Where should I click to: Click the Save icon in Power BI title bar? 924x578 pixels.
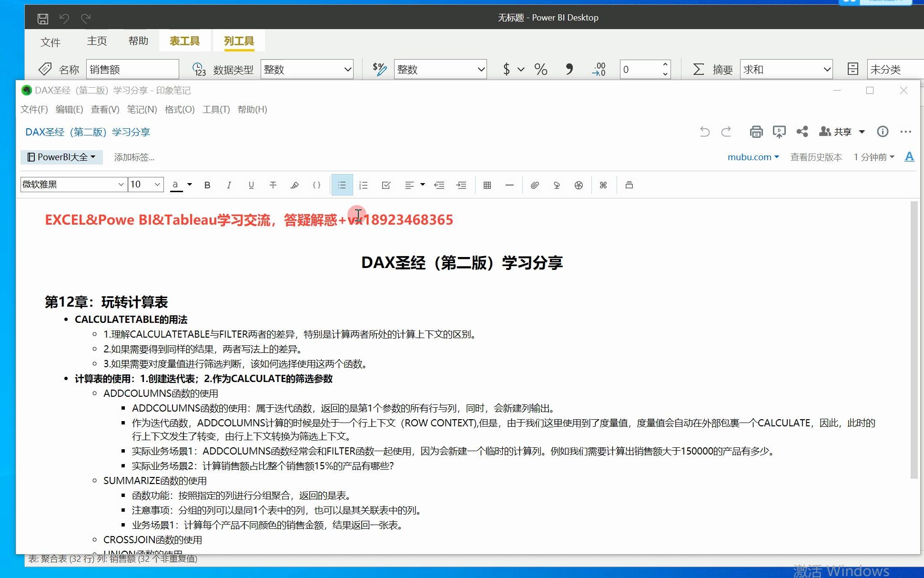point(43,19)
